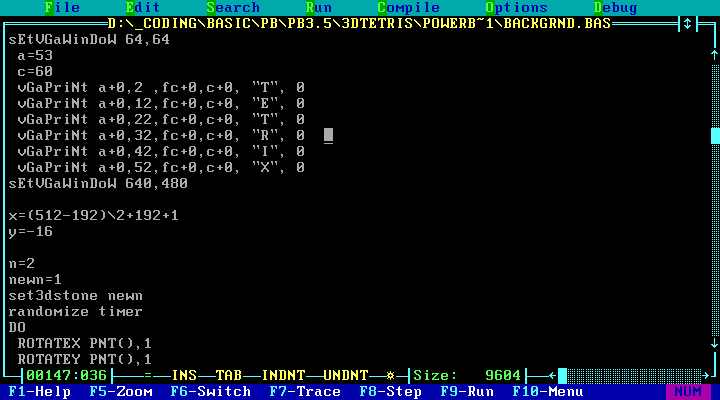This screenshot has width=720, height=400.
Task: Click the BACKGRND.BAS file path title
Action: [x=359, y=23]
